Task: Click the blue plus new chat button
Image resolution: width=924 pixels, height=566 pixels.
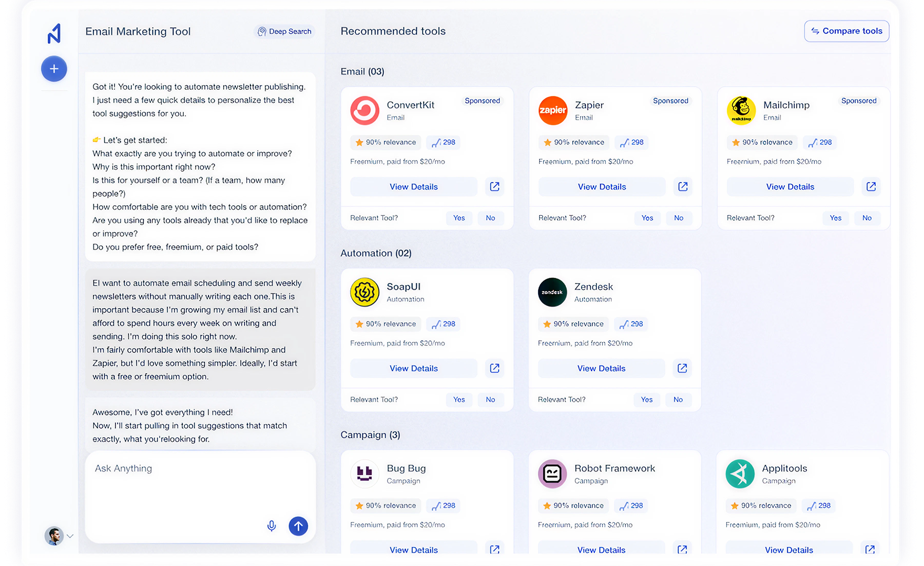Action: point(54,69)
